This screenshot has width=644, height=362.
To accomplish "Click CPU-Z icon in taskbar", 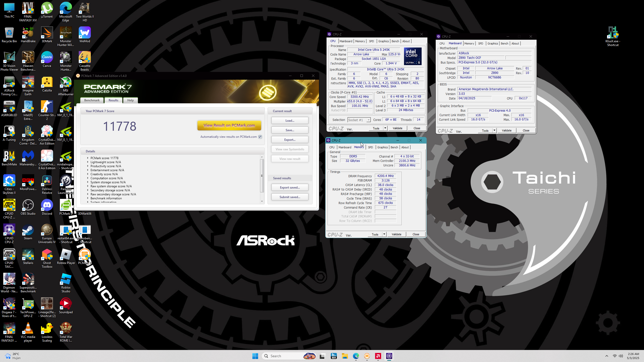I will coord(389,356).
